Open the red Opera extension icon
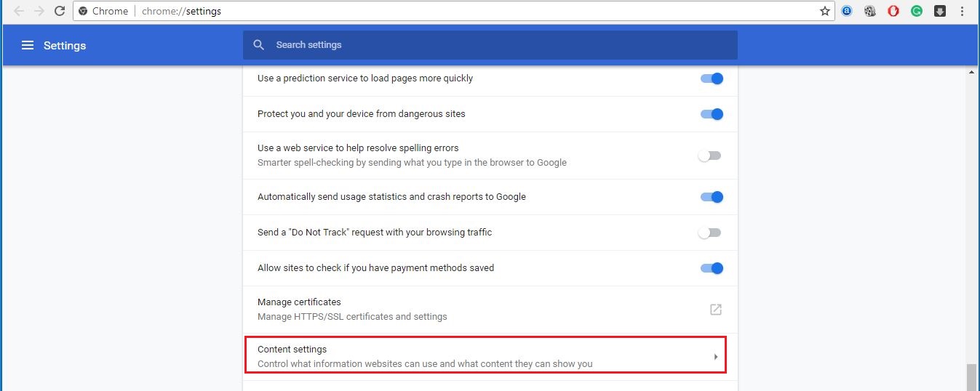The width and height of the screenshot is (980, 391). pyautogui.click(x=893, y=11)
